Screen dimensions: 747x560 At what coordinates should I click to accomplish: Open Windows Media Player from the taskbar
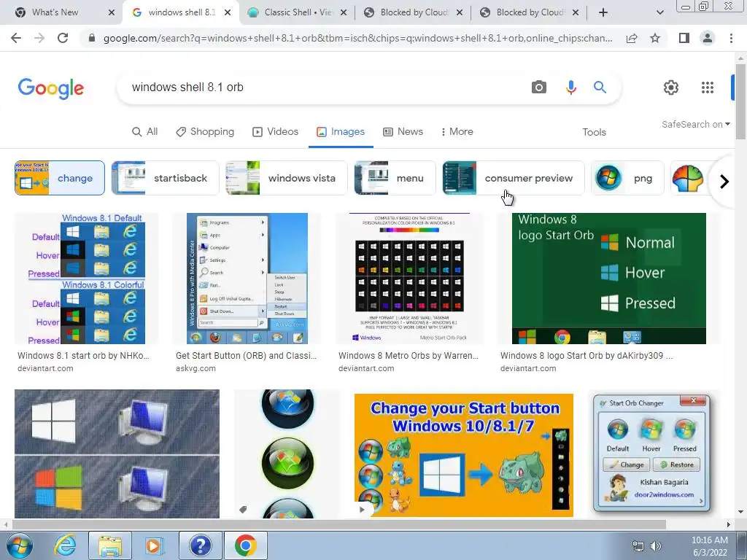154,545
